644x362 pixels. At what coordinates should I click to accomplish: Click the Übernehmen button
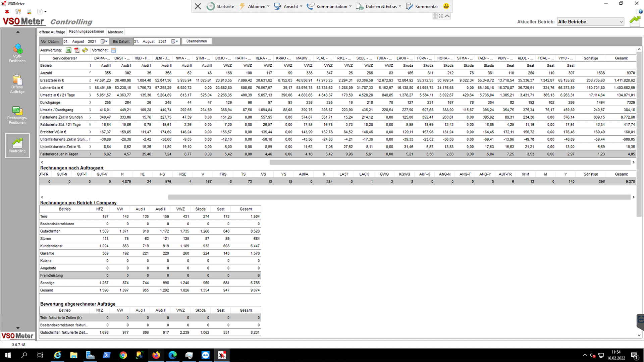pos(197,41)
